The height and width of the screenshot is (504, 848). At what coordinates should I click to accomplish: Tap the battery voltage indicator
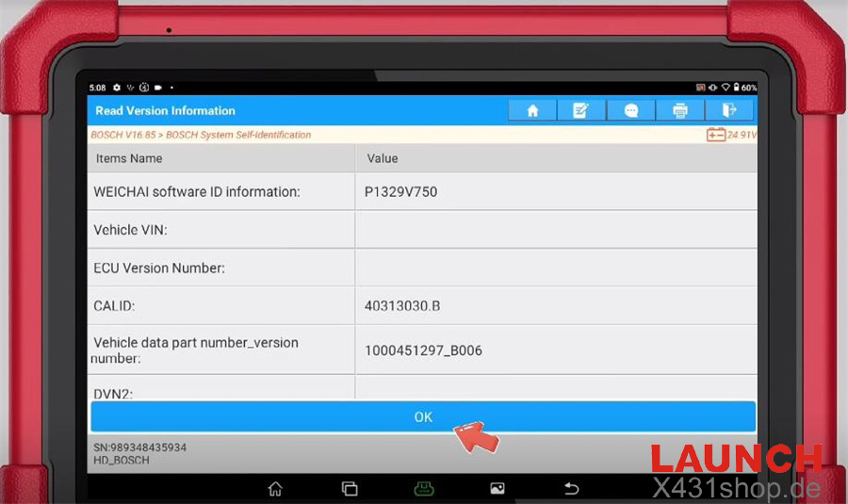731,135
